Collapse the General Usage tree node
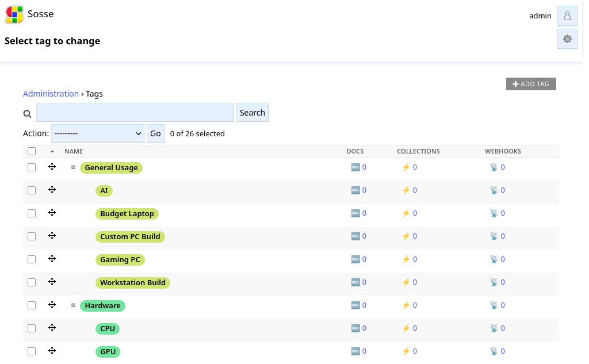Viewport: 589px width, 364px height. (x=73, y=167)
